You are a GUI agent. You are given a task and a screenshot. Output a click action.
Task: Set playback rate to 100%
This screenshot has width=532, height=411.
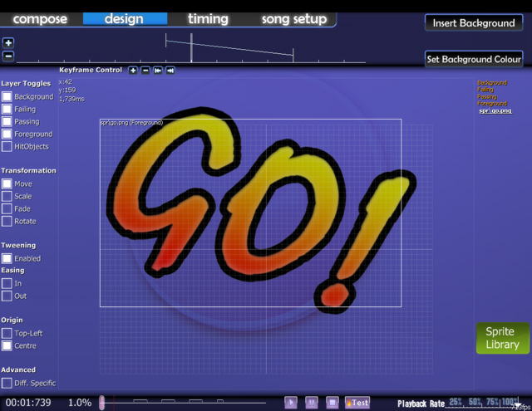(510, 402)
